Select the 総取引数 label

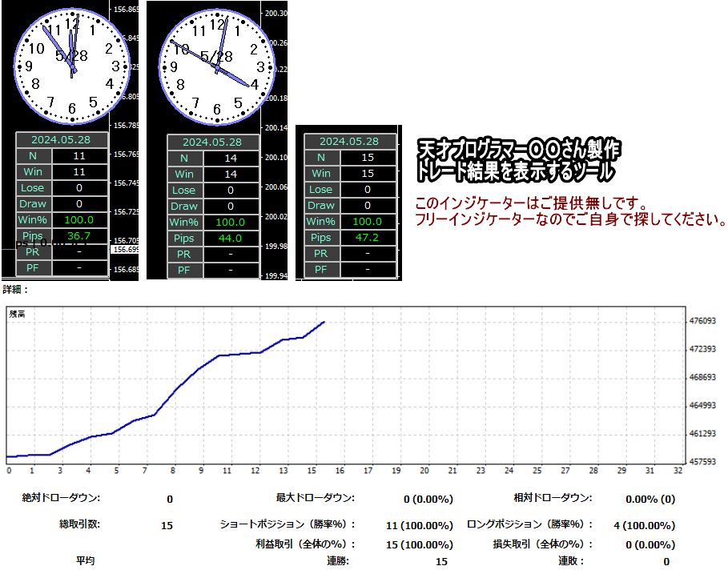point(79,525)
